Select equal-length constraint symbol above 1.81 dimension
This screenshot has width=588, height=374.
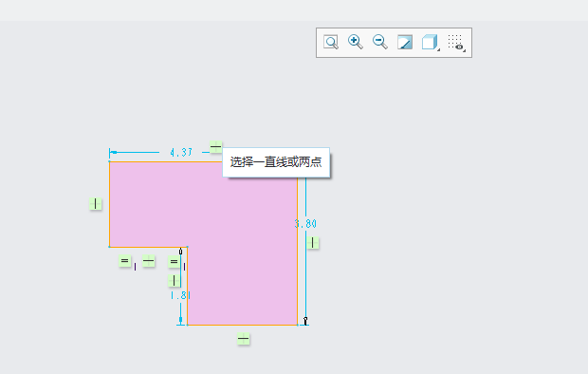point(174,262)
